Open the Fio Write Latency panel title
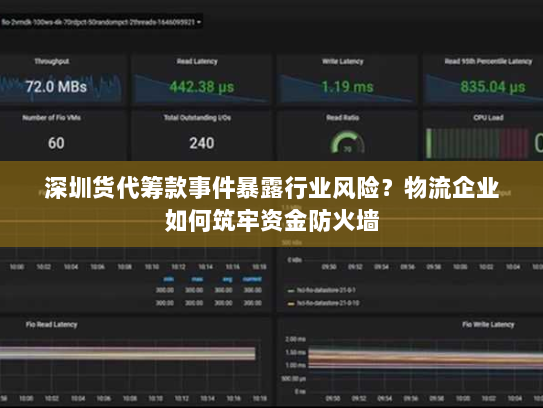 click(488, 325)
